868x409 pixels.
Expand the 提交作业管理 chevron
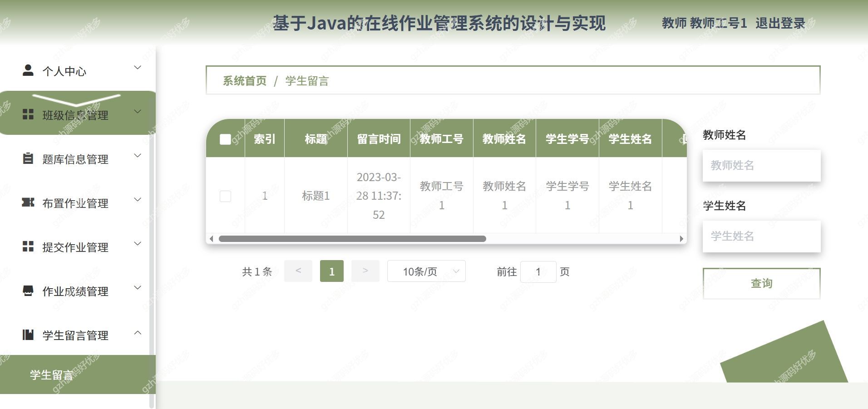click(x=138, y=244)
